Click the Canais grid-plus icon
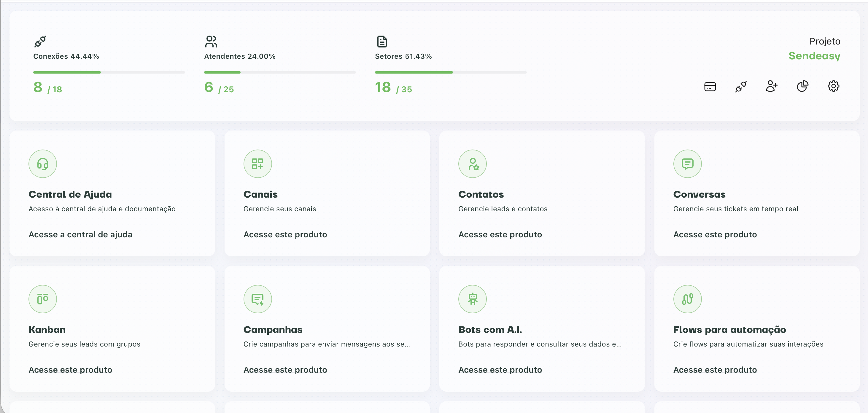Image resolution: width=868 pixels, height=413 pixels. 257,164
